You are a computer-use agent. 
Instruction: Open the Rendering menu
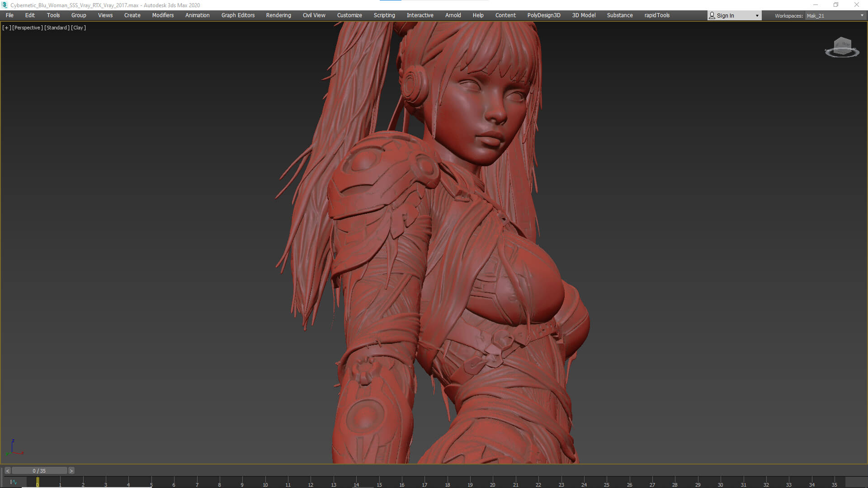tap(278, 15)
